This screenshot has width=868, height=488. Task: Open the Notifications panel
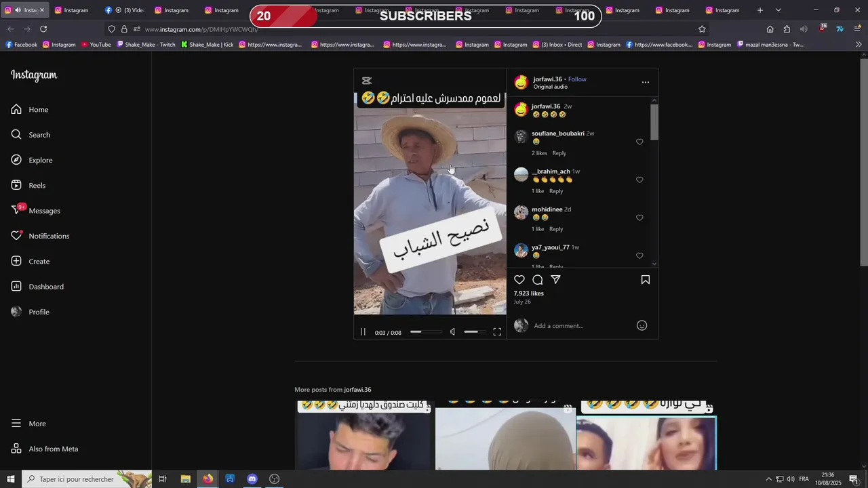point(40,236)
